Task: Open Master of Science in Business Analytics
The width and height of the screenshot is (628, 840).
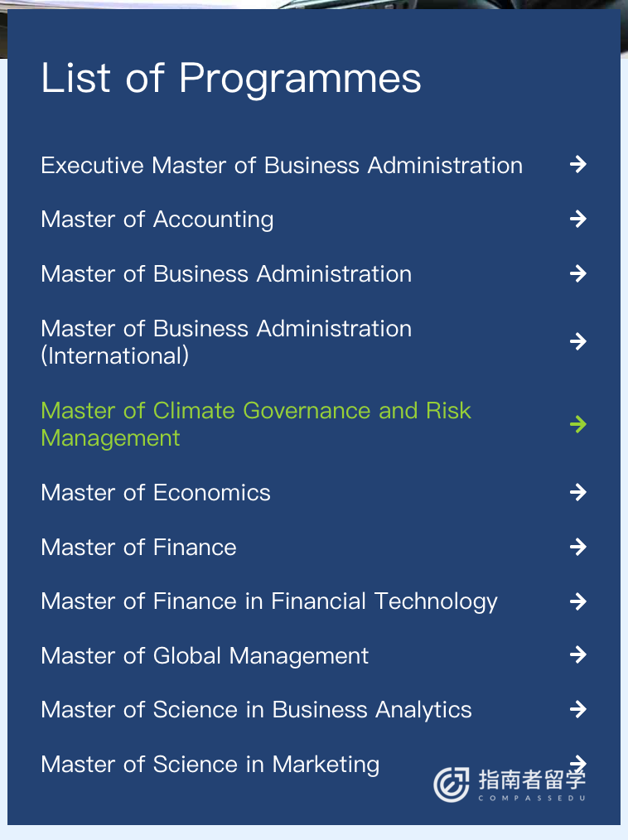Action: (257, 710)
